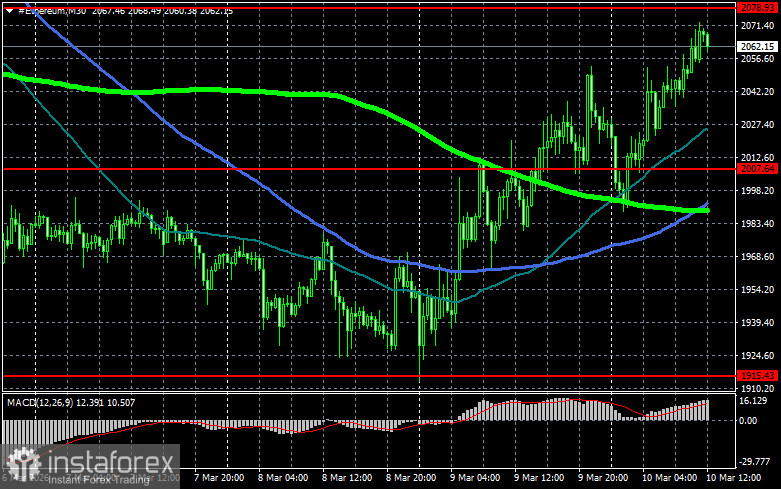The height and width of the screenshot is (489, 781).
Task: Click the 10 Mar 12:00 time label
Action: coord(734,478)
